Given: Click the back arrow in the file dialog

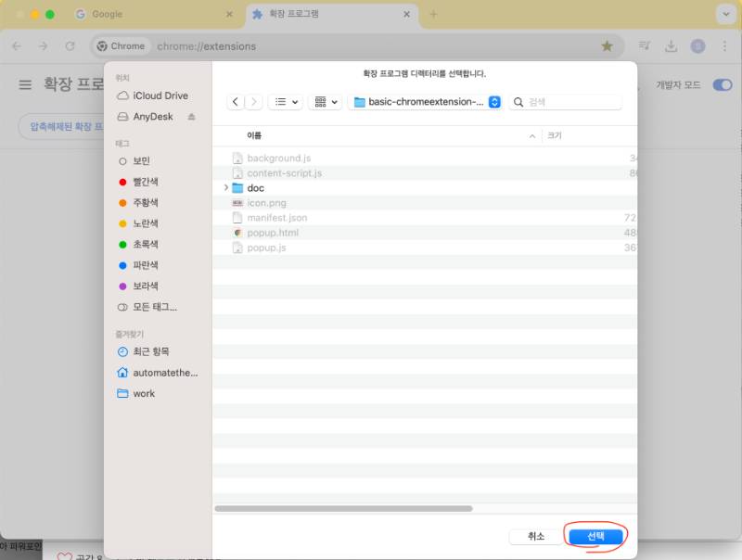Looking at the screenshot, I should [x=237, y=102].
